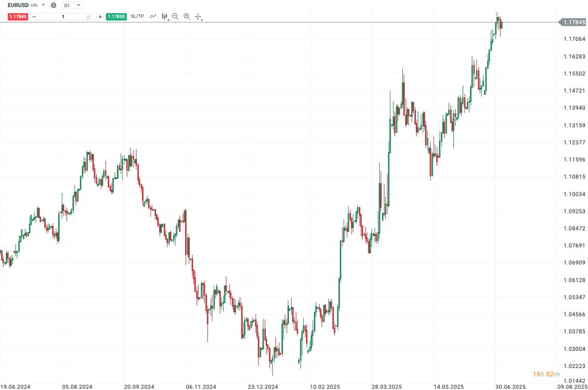This screenshot has width=588, height=390.
Task: Decrease volume with the minus button
Action: click(34, 17)
